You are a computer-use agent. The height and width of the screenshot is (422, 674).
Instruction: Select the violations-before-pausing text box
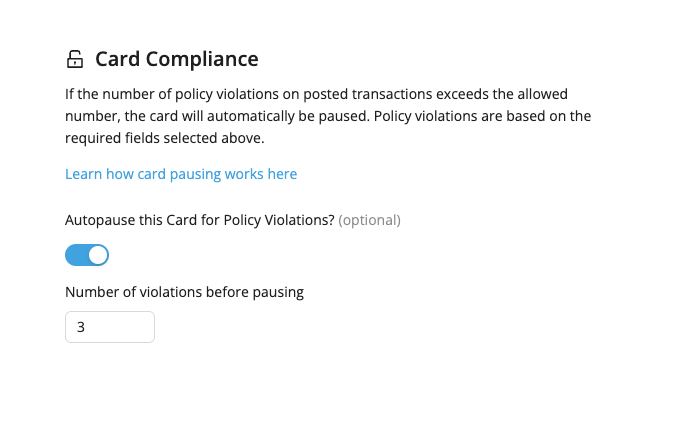click(x=110, y=327)
